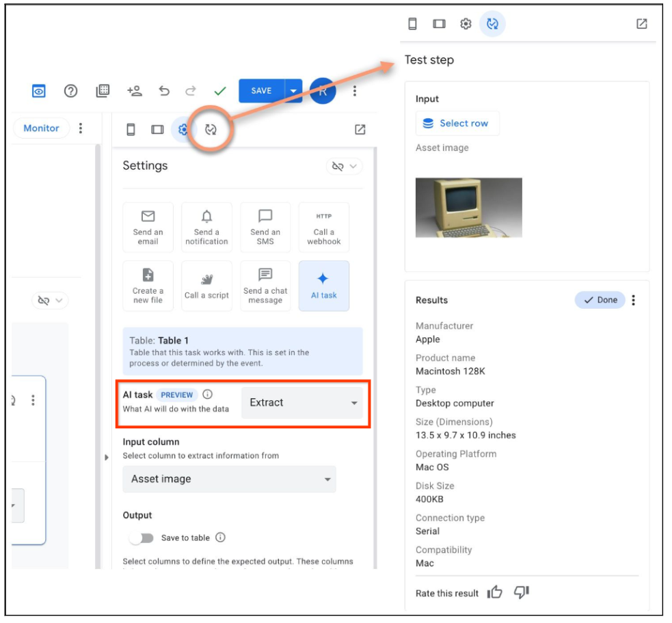Choose Send an SMS task
This screenshot has width=672, height=623.
click(x=265, y=227)
